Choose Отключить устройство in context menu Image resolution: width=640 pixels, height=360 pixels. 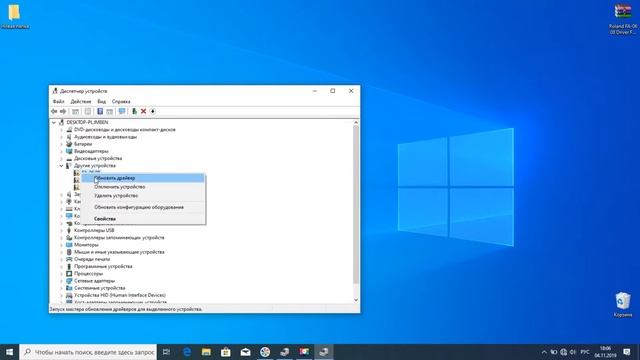point(143,187)
